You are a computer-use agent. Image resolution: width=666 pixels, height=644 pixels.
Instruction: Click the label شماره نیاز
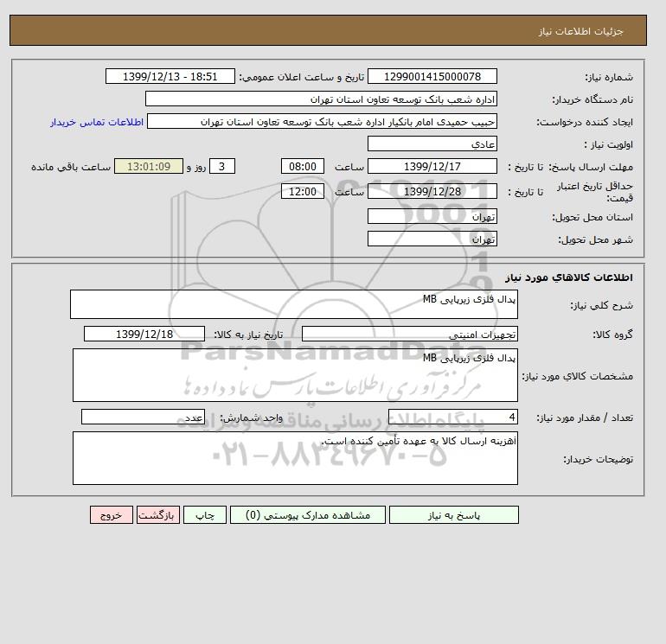(x=609, y=77)
